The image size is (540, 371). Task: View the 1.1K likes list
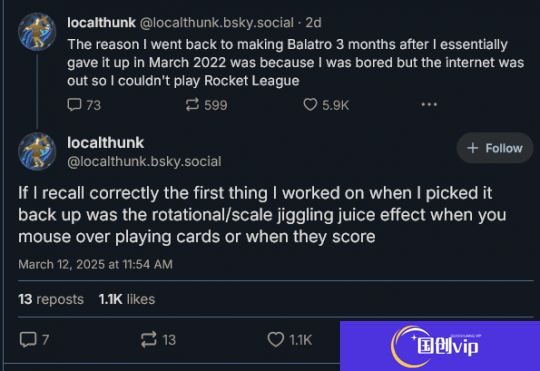click(x=127, y=299)
